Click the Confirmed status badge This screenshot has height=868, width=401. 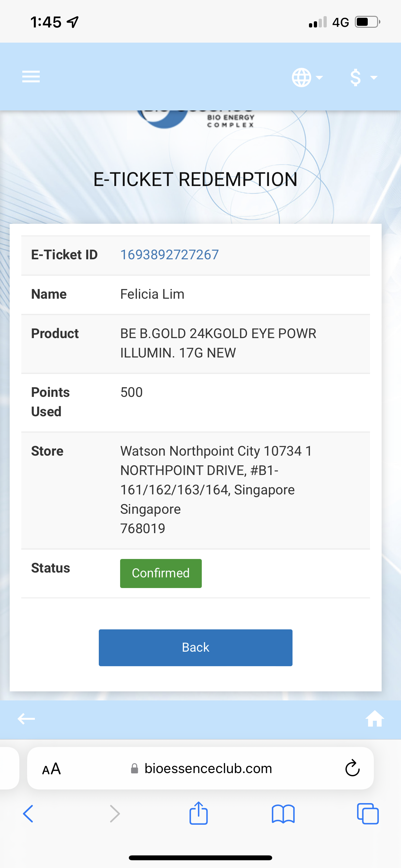click(x=161, y=573)
